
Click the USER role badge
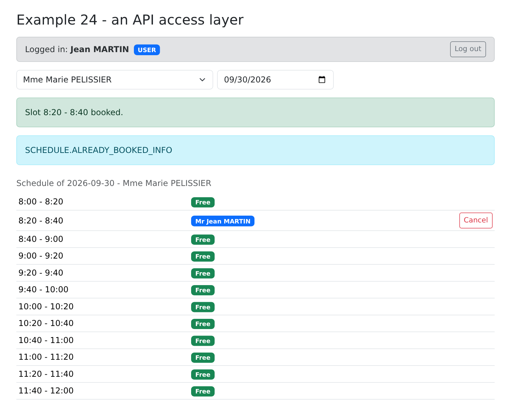point(147,50)
